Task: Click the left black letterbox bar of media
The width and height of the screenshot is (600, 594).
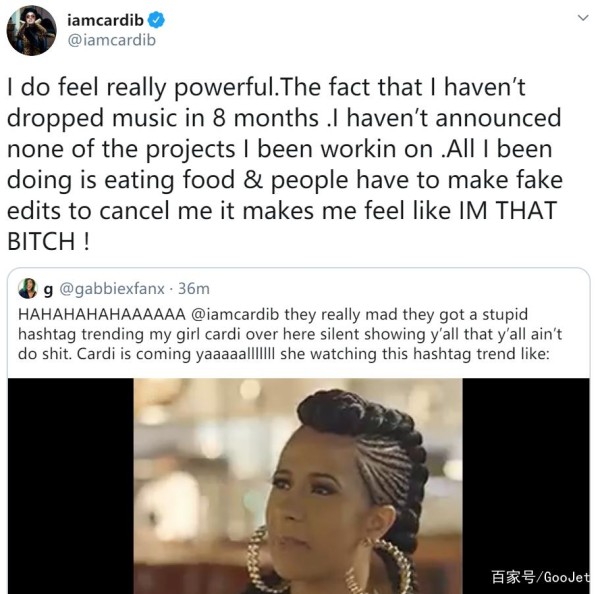Action: (x=71, y=486)
